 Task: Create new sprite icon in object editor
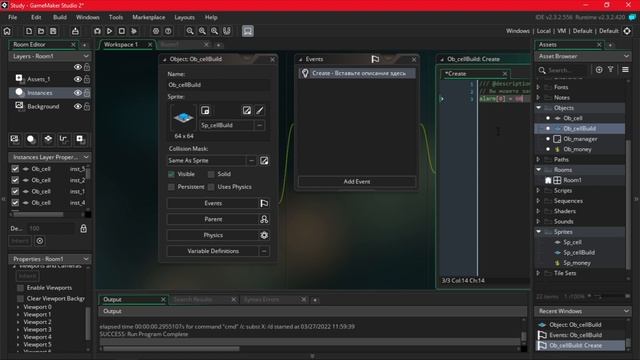[205, 110]
